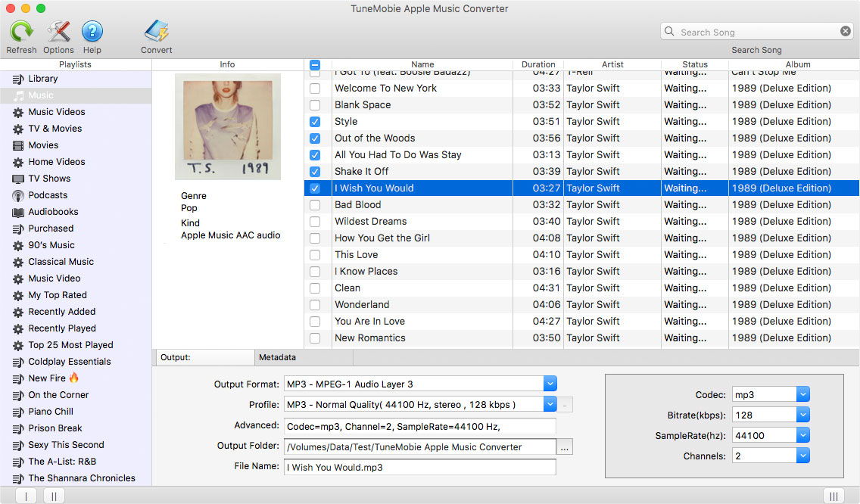Screen dimensions: 860x504
Task: Click the gear icon beside Music Videos
Action: [x=18, y=113]
